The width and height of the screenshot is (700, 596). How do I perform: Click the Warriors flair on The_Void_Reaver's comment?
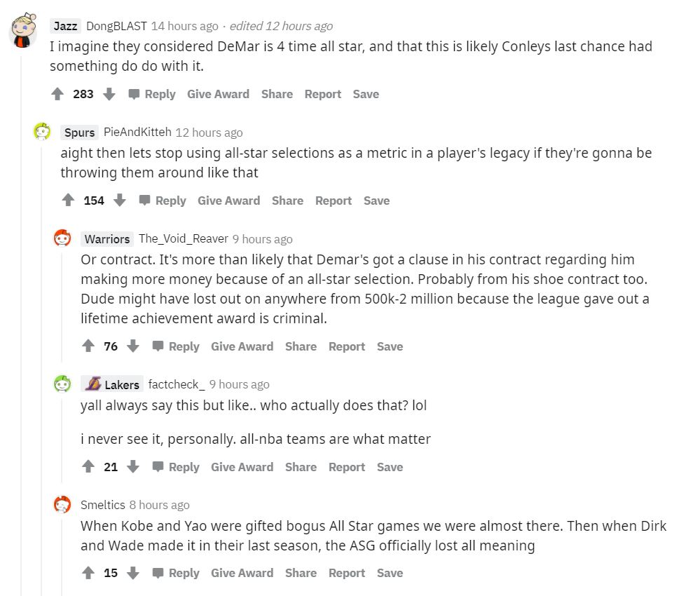click(x=107, y=239)
